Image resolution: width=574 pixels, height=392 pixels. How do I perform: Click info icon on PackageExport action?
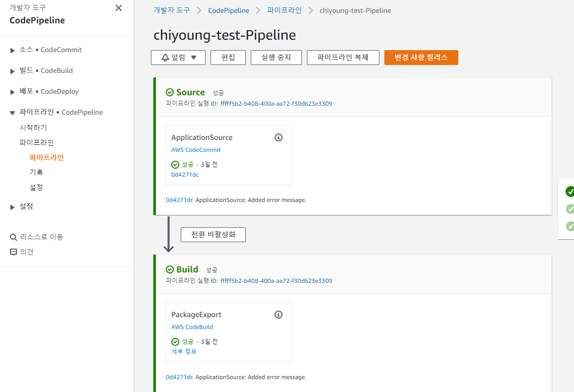(x=279, y=315)
